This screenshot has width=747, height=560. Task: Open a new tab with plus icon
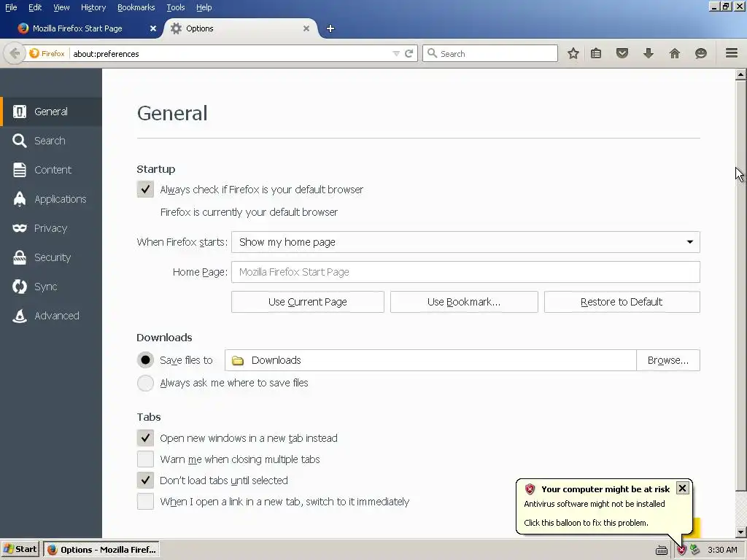pyautogui.click(x=330, y=28)
